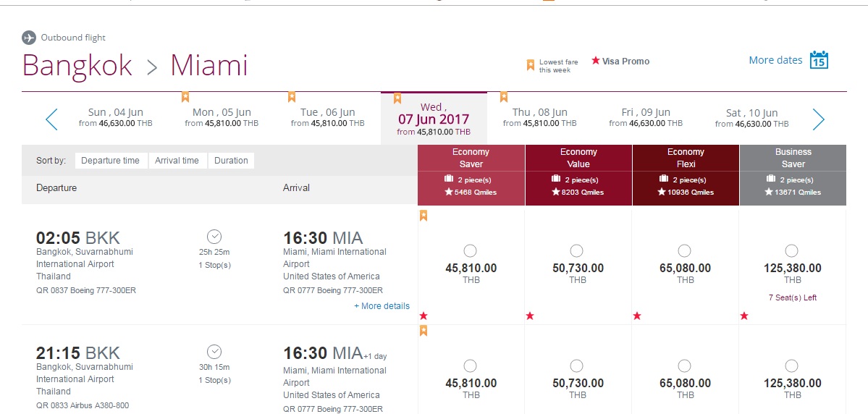Click the previous dates left arrow
868x414 pixels.
[51, 119]
